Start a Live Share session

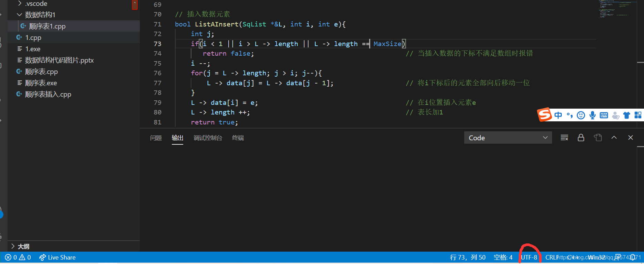click(58, 257)
